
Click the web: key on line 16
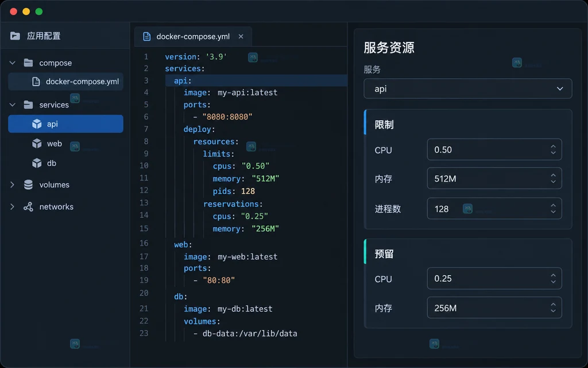pyautogui.click(x=183, y=245)
